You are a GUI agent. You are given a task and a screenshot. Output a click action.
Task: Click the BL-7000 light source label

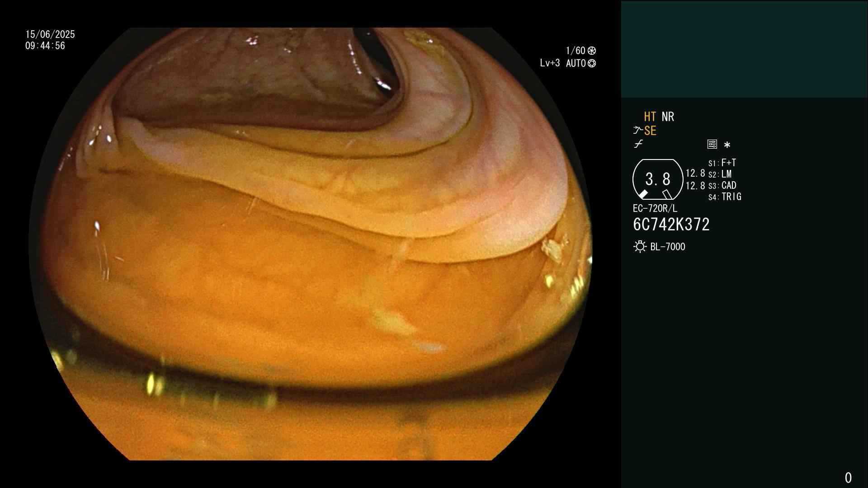[668, 247]
